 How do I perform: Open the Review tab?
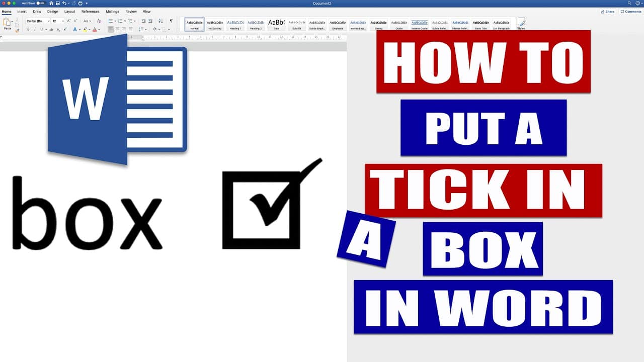(x=131, y=11)
